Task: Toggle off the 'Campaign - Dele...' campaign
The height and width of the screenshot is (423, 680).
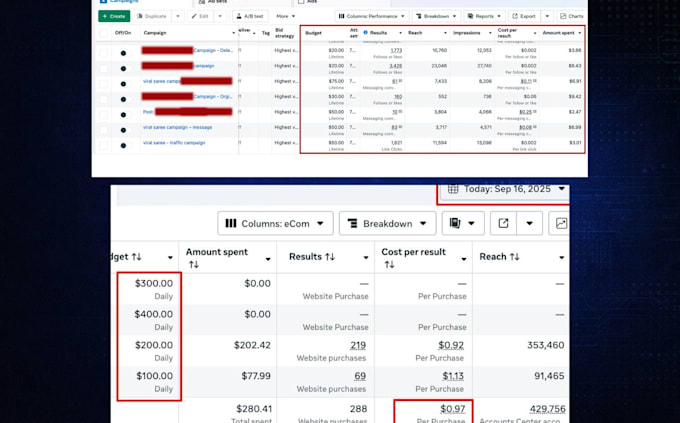Action: pos(125,53)
